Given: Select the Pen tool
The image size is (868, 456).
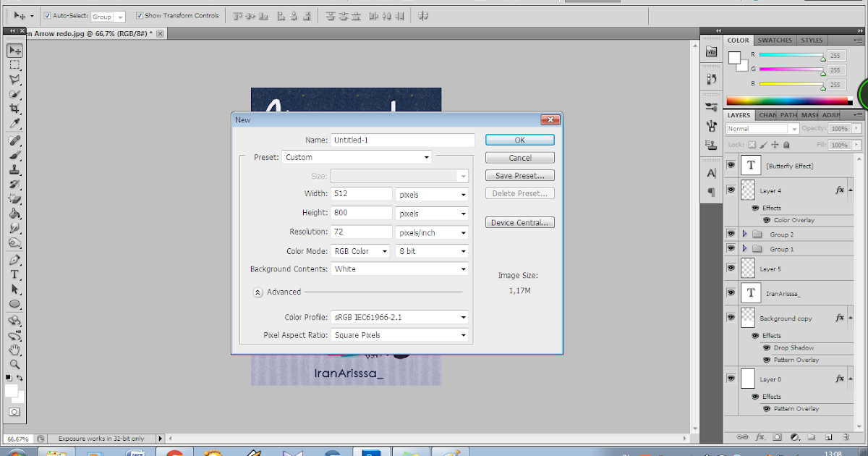Looking at the screenshot, I should [14, 260].
